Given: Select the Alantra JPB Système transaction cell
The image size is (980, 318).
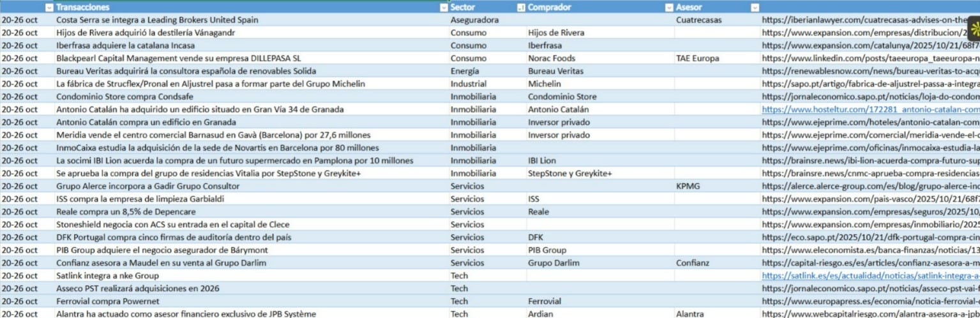Looking at the screenshot, I should [x=252, y=314].
